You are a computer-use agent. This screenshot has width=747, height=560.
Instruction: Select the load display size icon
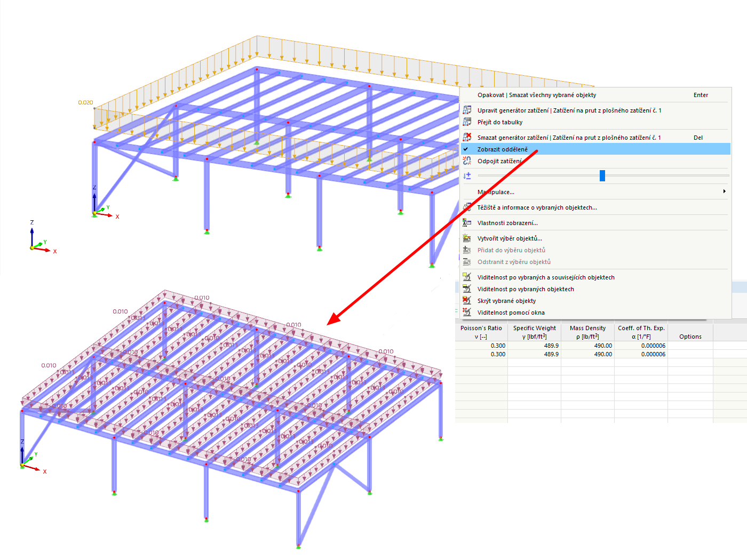pyautogui.click(x=467, y=175)
